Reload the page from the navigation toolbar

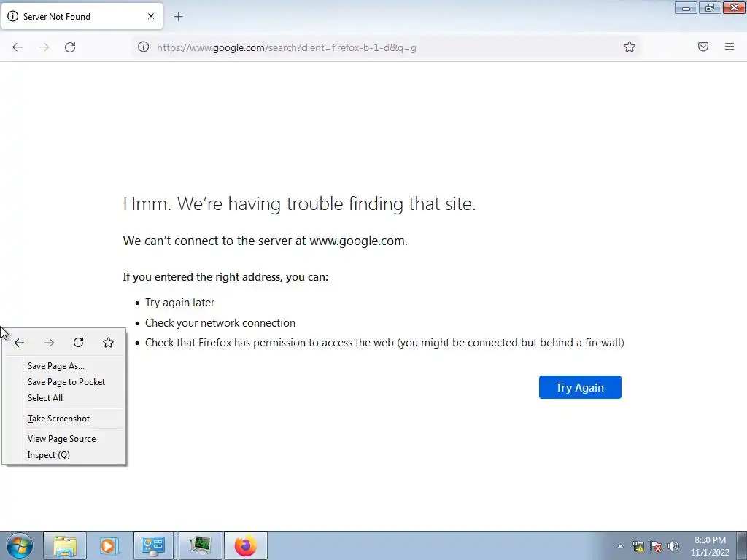click(x=70, y=47)
